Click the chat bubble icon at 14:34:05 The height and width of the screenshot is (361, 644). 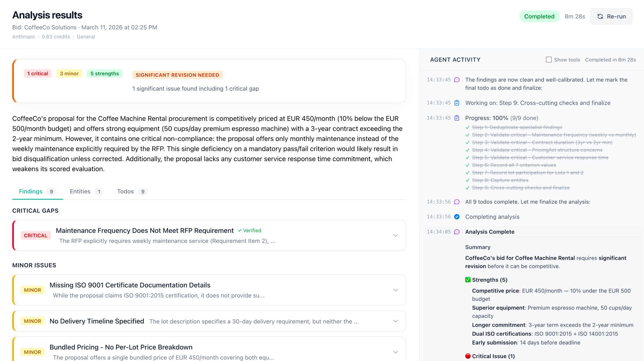457,232
